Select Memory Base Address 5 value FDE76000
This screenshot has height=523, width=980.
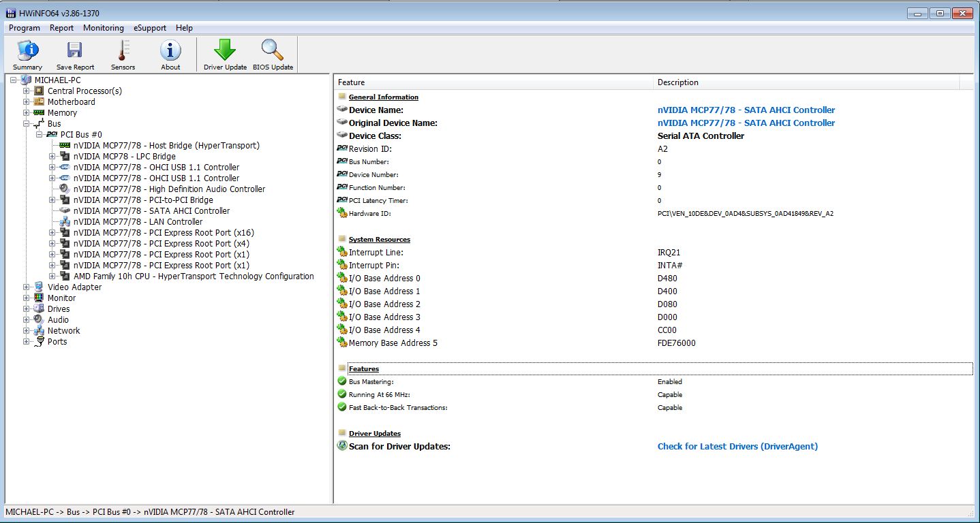coord(677,343)
